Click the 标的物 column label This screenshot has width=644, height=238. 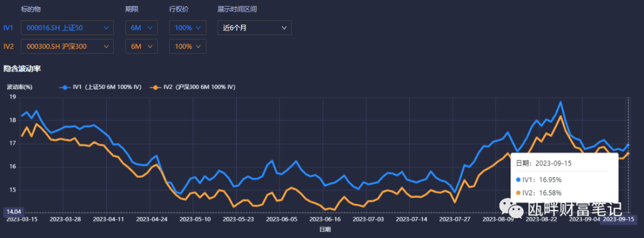pos(31,9)
